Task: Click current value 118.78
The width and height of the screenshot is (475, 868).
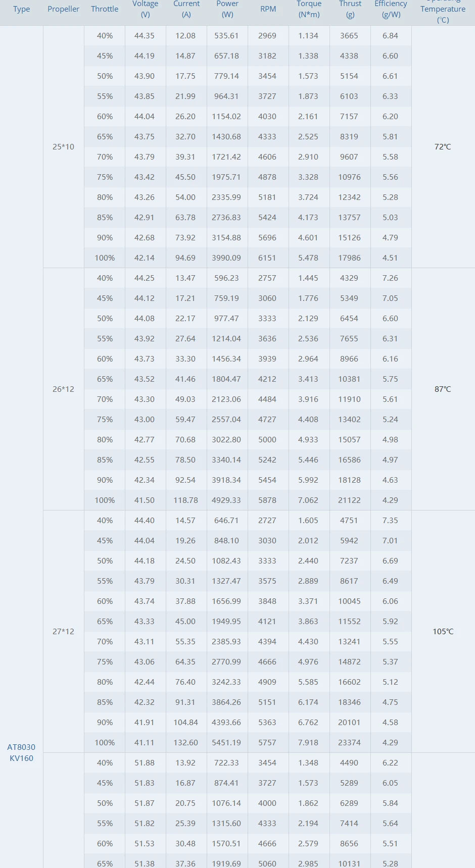Action: click(x=185, y=500)
